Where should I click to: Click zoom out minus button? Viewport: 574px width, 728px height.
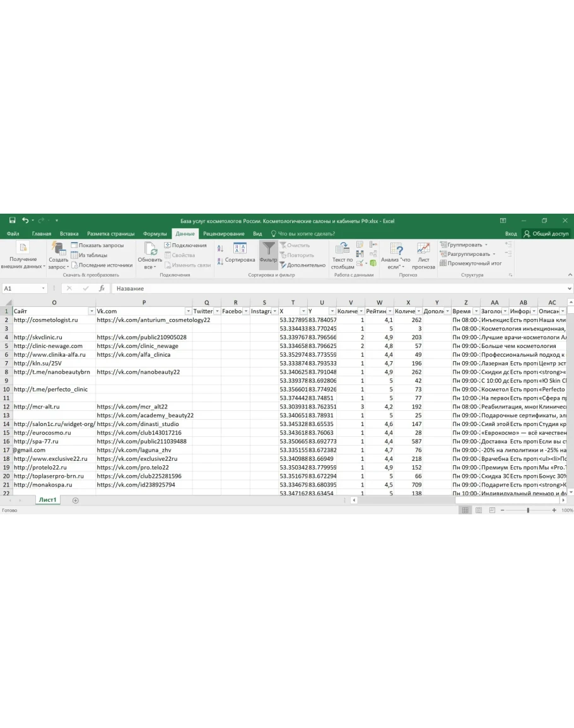[x=503, y=511]
